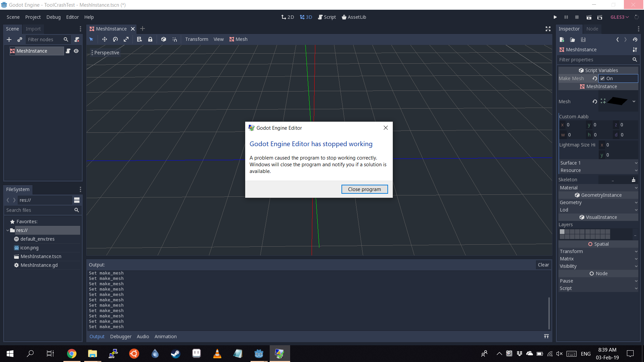Open the Instantiate Child Scene tool

[20, 39]
